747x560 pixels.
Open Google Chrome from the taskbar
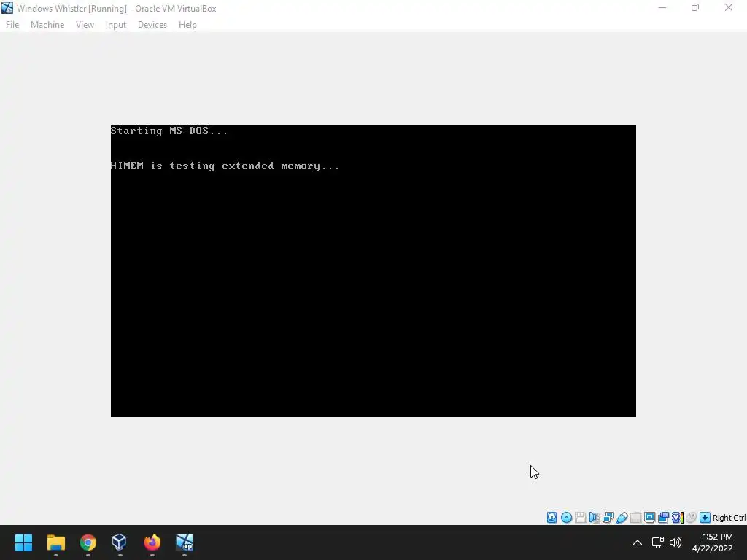pos(88,542)
